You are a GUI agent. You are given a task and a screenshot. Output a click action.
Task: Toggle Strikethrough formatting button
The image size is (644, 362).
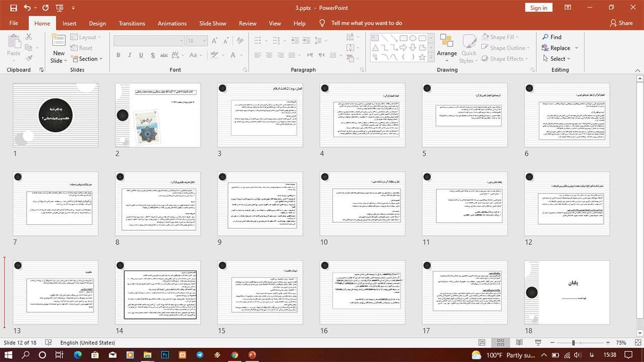164,55
